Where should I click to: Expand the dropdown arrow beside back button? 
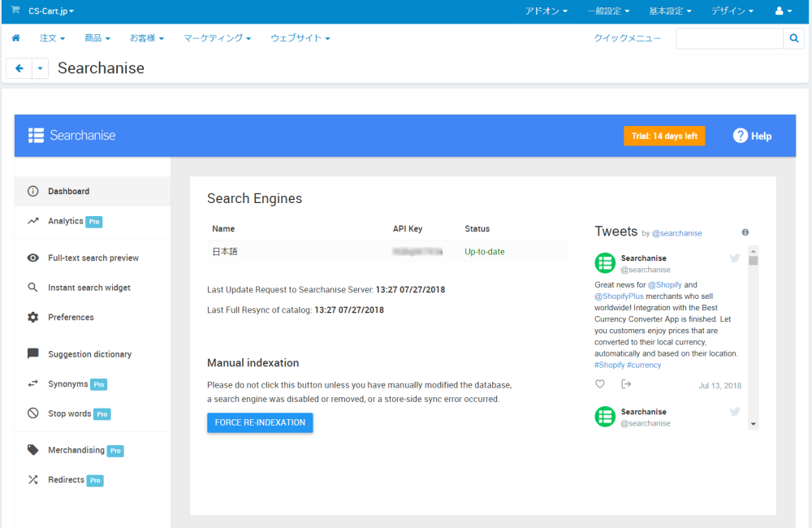[x=41, y=68]
